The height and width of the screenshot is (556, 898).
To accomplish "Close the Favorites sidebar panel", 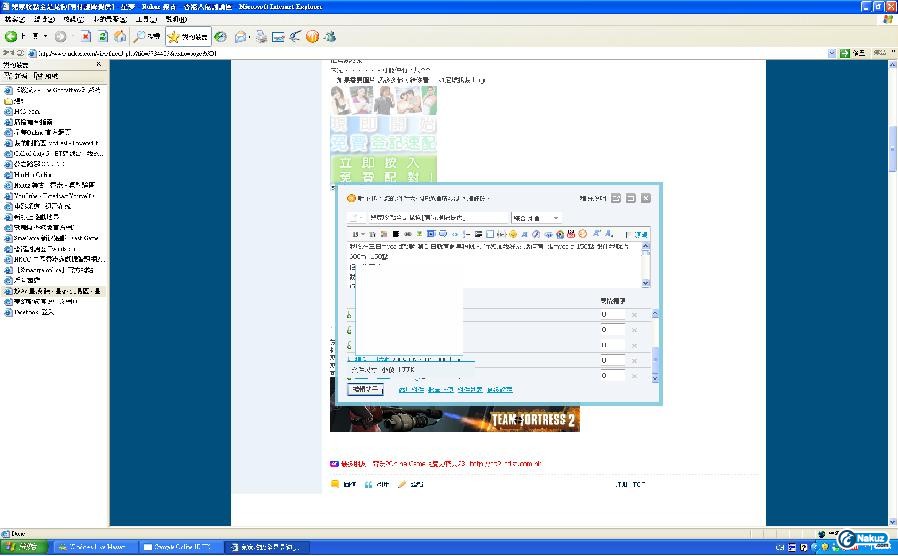I will pos(99,64).
